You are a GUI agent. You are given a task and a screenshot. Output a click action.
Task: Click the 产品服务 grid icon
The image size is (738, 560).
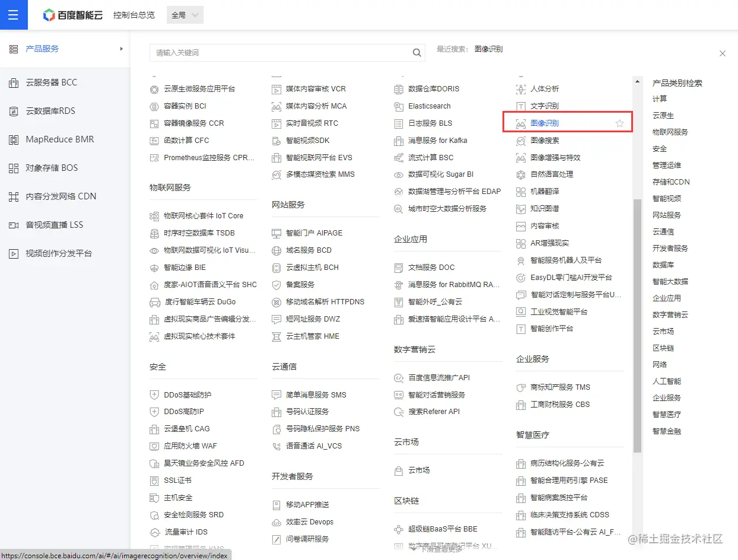tap(14, 49)
